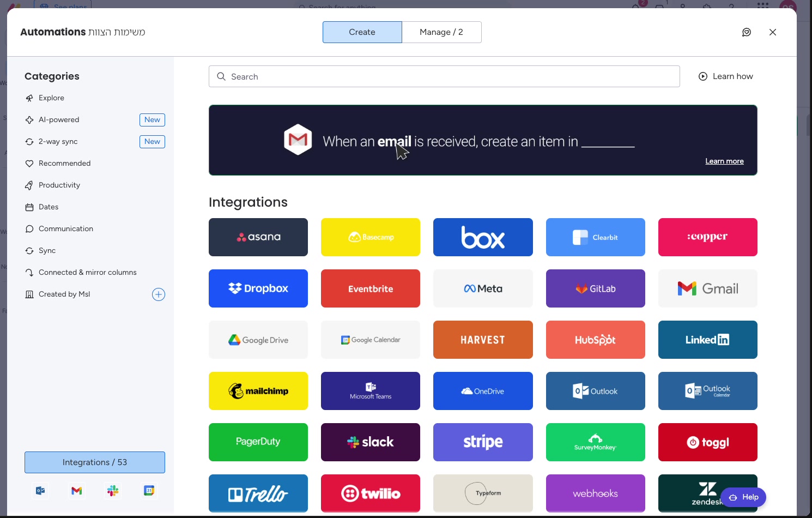
Task: Choose the Clearbit integration card
Action: (x=596, y=237)
